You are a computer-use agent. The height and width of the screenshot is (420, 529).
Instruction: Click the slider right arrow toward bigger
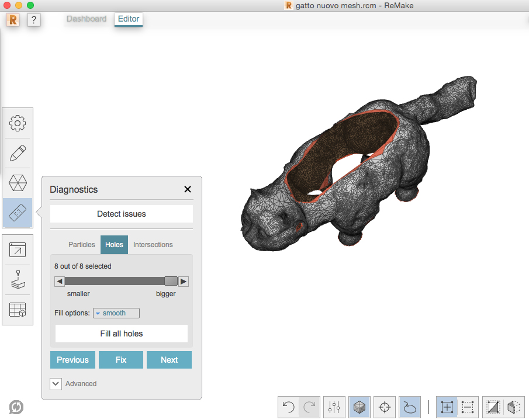tap(184, 281)
